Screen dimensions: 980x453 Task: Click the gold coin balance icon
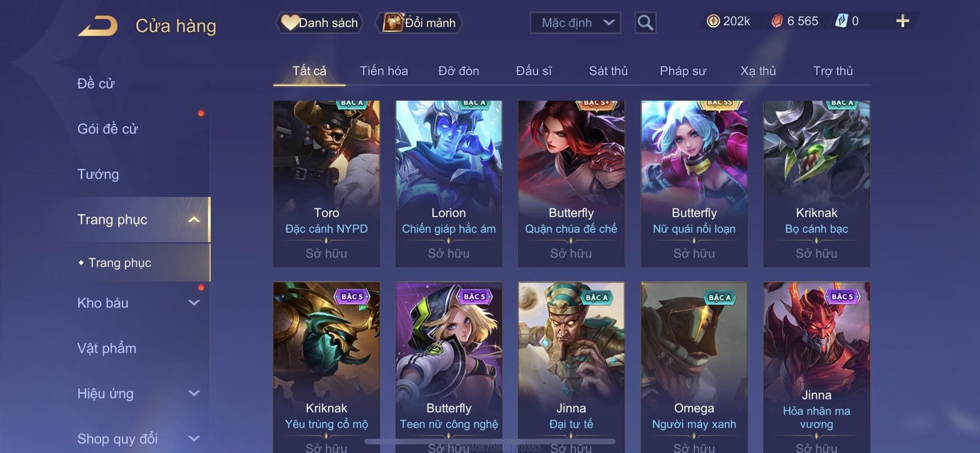[713, 21]
